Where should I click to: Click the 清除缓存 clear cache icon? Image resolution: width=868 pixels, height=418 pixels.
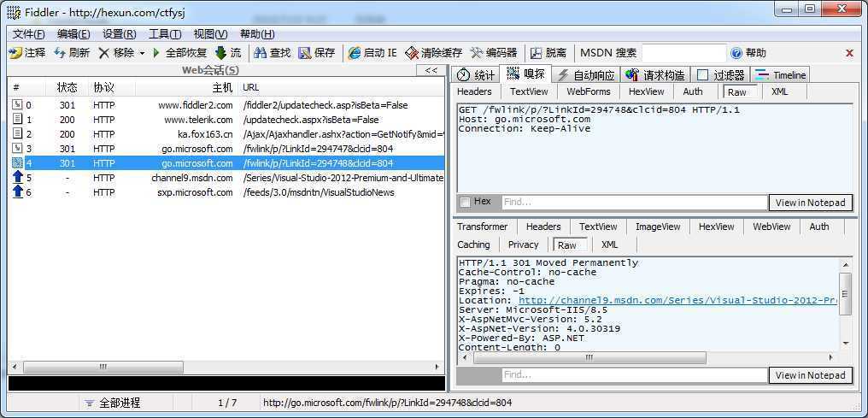coord(411,53)
